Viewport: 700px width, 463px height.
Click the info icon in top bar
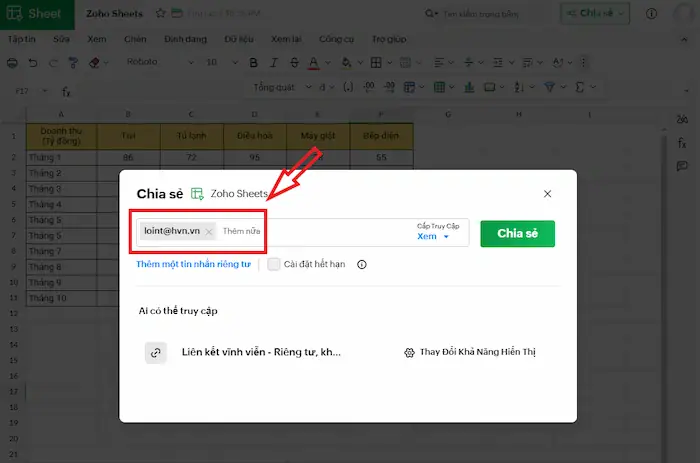pos(651,14)
